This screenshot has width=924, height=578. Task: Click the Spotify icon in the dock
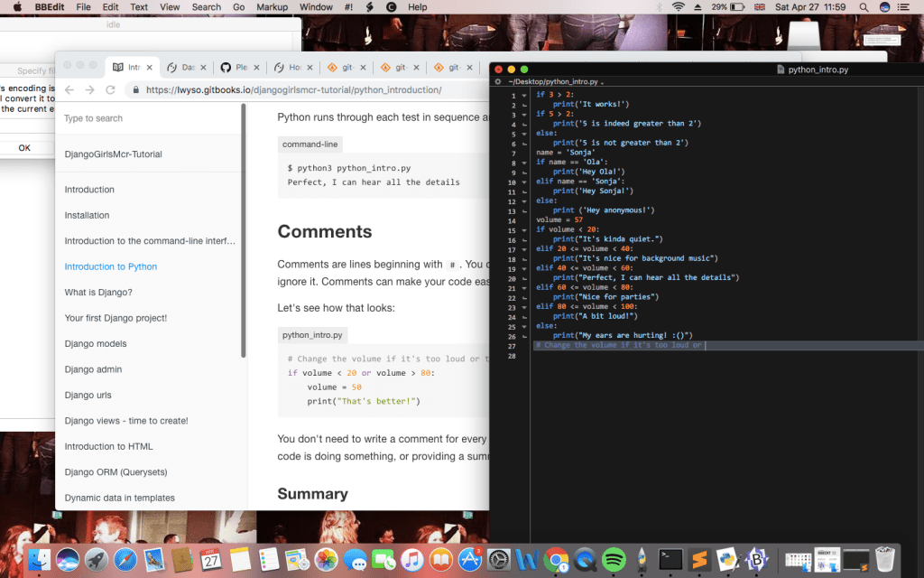pos(614,559)
